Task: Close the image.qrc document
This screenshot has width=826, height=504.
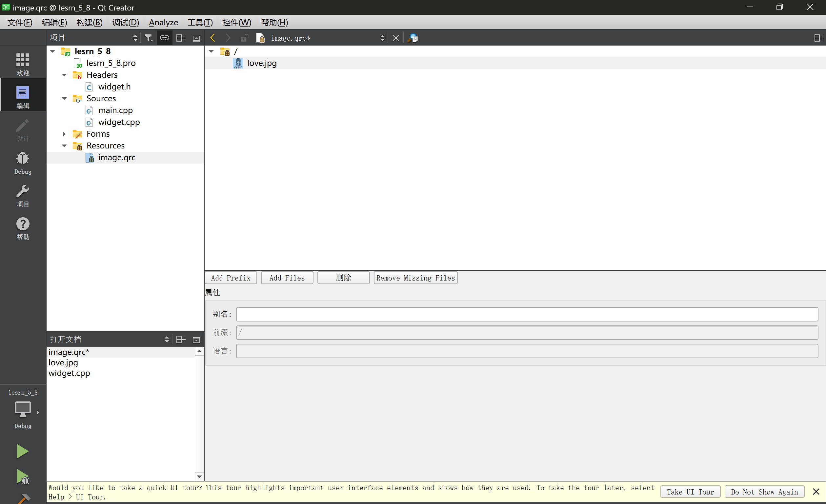Action: [395, 38]
